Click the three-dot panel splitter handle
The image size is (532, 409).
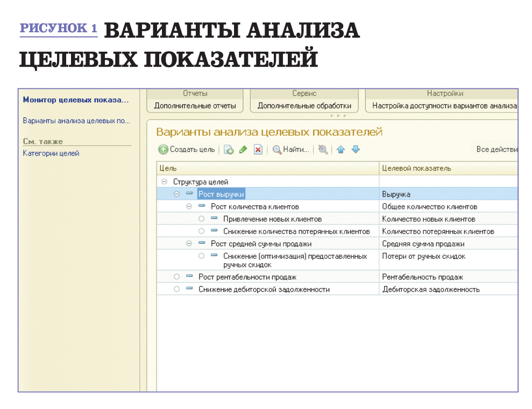(338, 116)
